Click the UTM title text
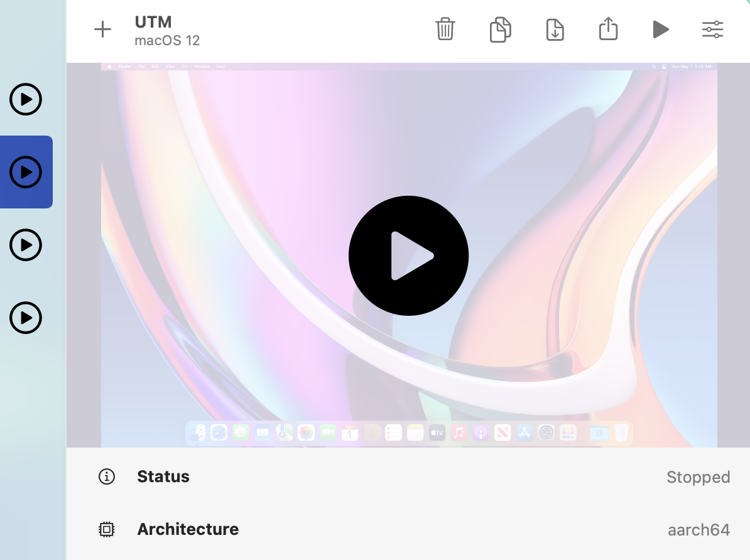Image resolution: width=750 pixels, height=560 pixels. (x=153, y=22)
